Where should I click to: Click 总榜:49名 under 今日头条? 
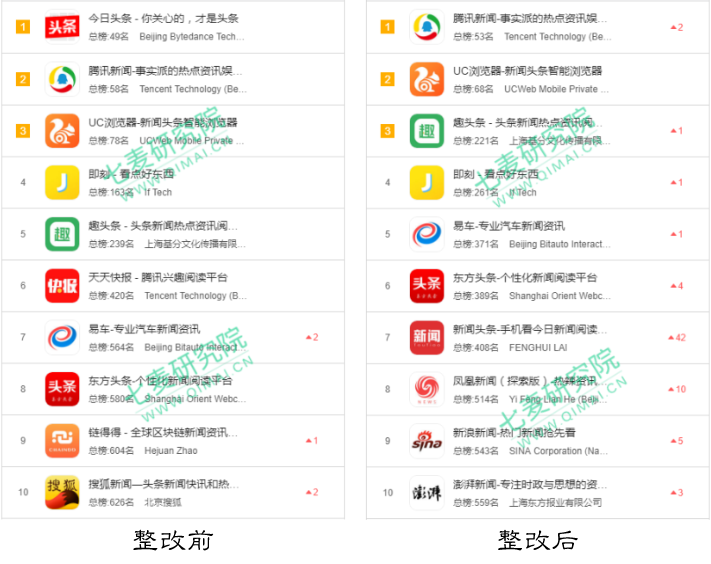(108, 36)
